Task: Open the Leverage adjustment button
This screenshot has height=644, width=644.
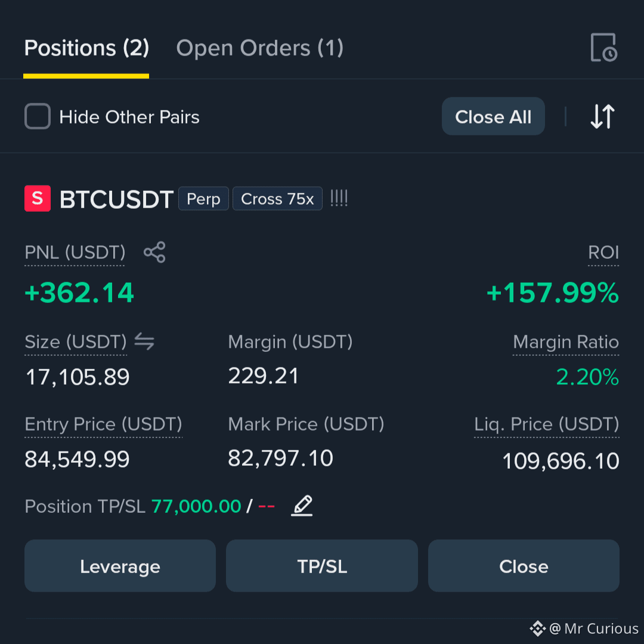Action: [120, 566]
